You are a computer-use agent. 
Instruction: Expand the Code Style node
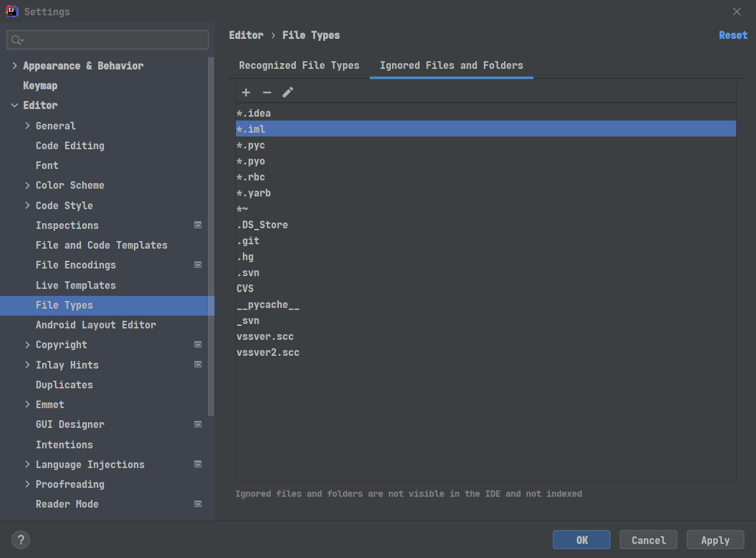coord(27,205)
